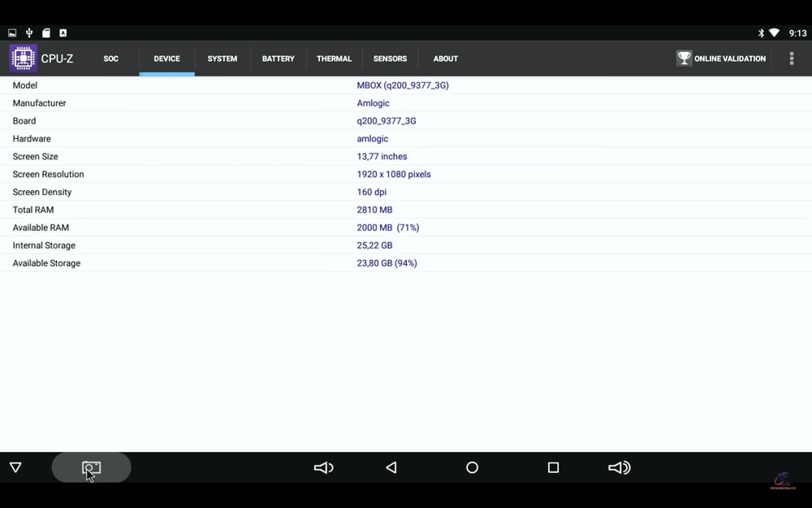Raise volume with the right speaker icon
The height and width of the screenshot is (508, 812).
619,467
